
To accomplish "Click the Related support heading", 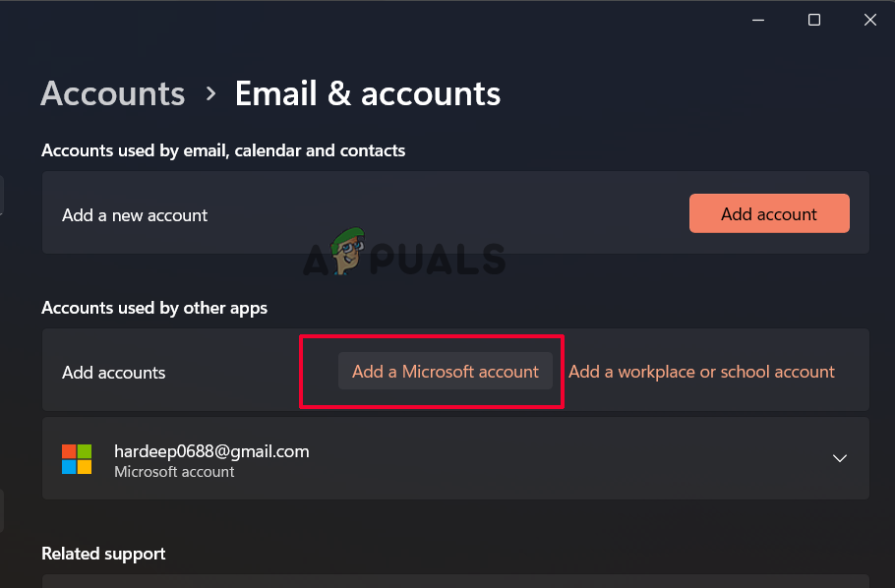I will [x=103, y=554].
